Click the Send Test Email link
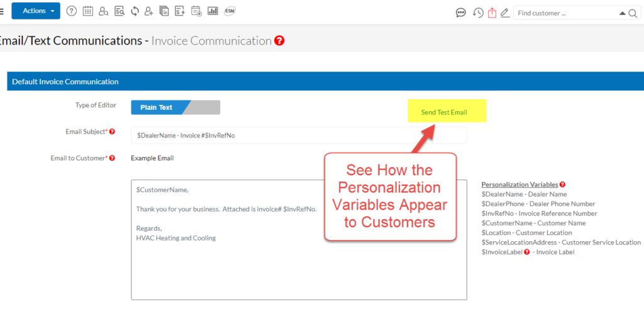Image resolution: width=644 pixels, height=314 pixels. click(444, 112)
